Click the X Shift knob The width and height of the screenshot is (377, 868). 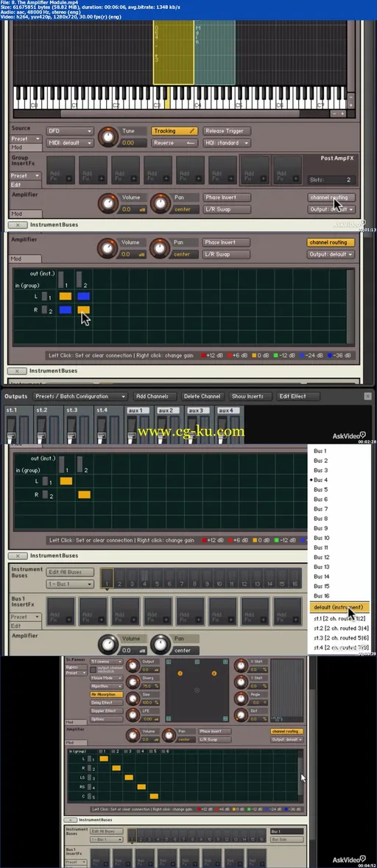[241, 665]
